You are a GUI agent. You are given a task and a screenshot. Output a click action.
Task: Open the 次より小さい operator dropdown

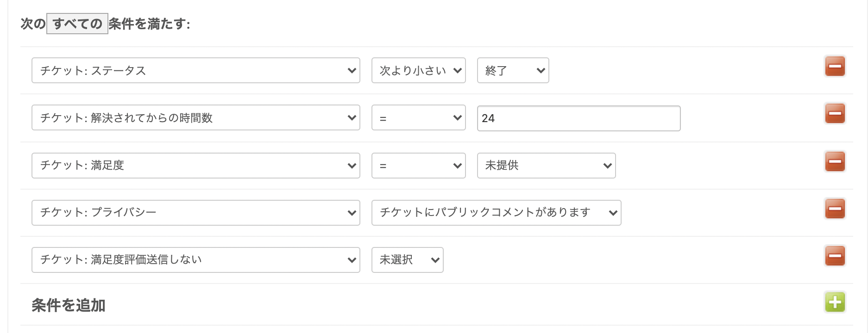point(418,70)
